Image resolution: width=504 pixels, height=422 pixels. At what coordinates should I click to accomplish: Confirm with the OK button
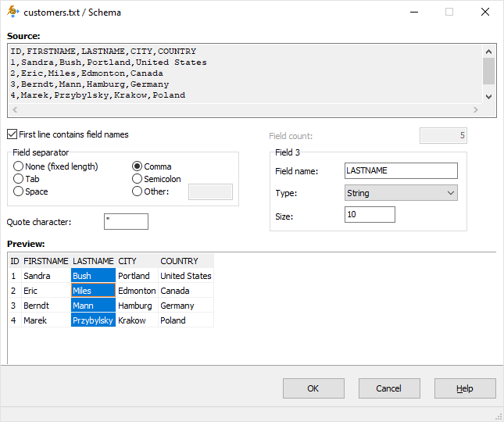coord(313,388)
